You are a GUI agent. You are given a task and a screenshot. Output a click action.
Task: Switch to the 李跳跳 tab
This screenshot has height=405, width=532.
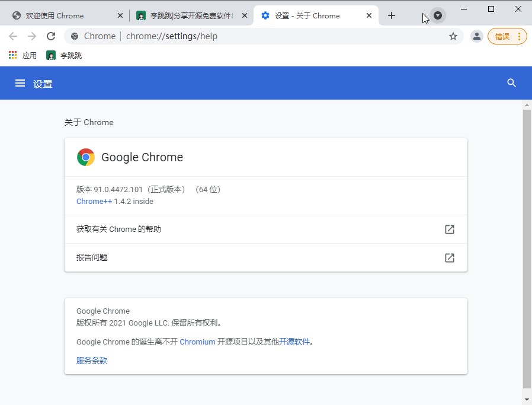[x=192, y=15]
